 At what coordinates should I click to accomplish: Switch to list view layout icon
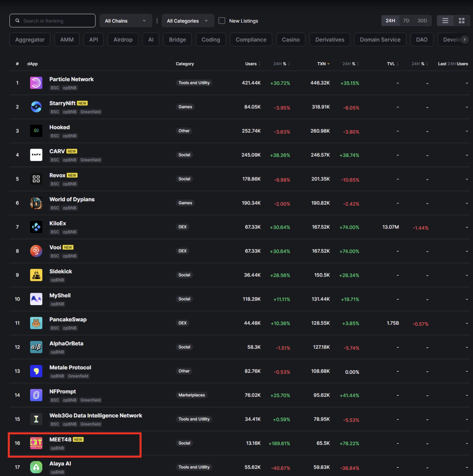445,21
